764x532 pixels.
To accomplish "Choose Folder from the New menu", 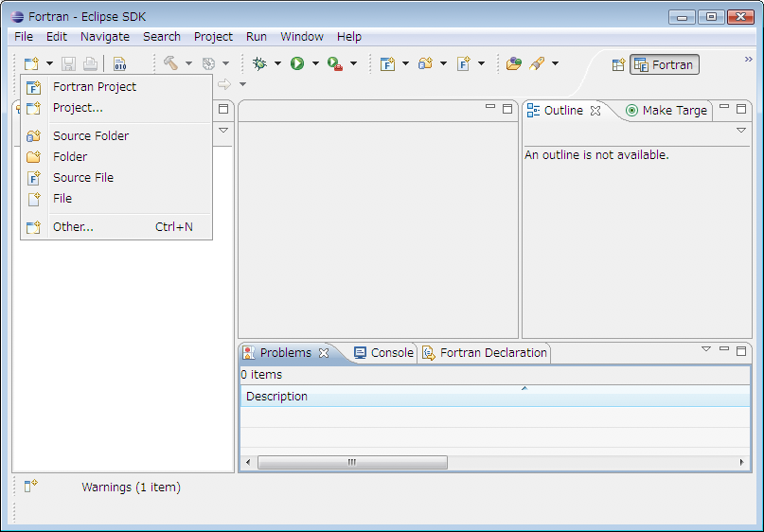I will (x=116, y=157).
